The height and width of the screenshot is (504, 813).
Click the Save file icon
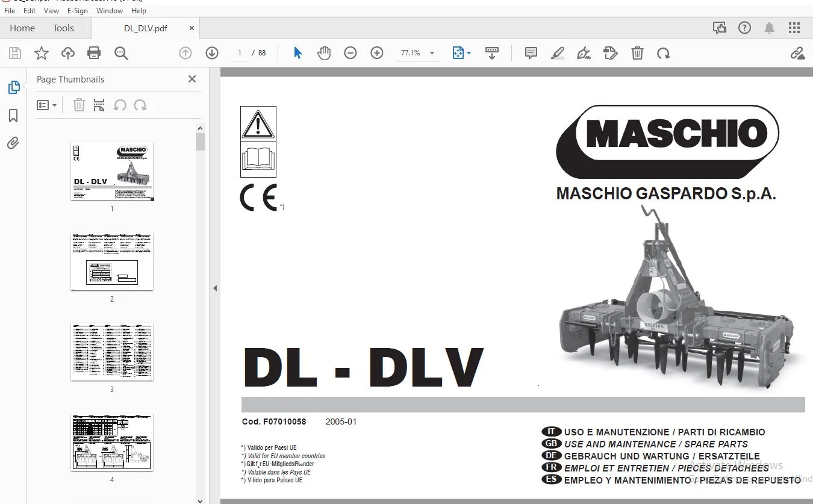coord(15,53)
